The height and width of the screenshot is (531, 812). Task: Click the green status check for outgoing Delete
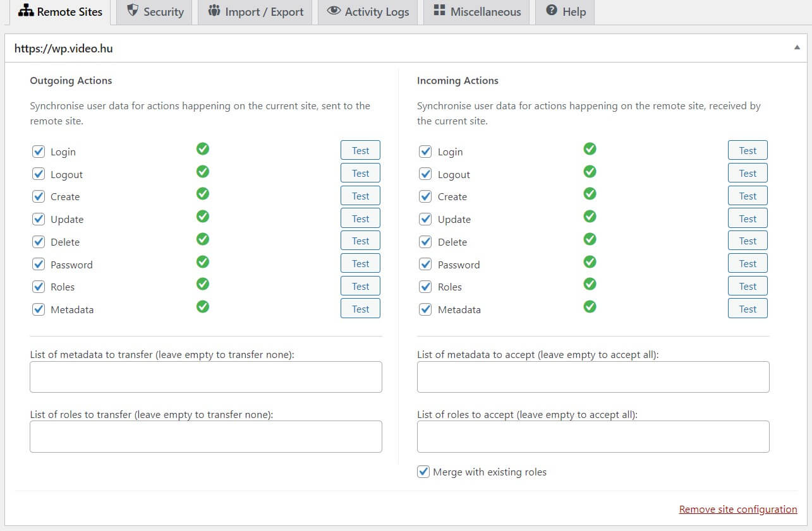[x=203, y=239]
